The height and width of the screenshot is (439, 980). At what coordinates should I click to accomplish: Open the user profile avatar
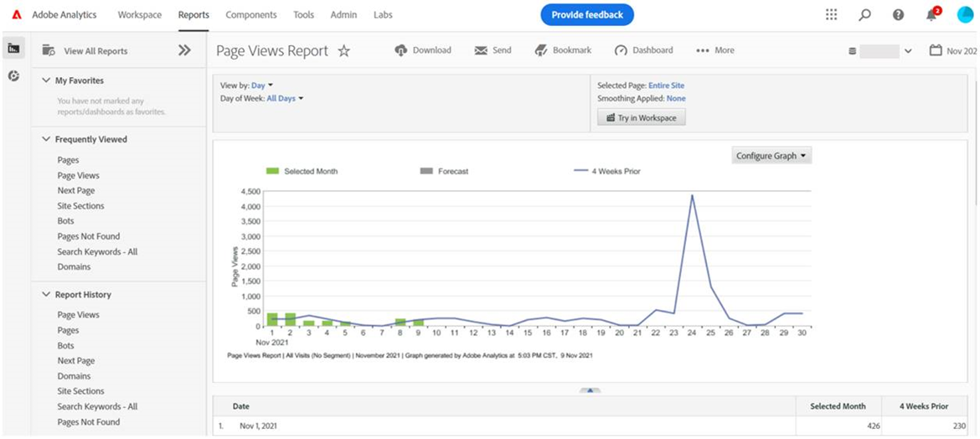[x=965, y=15]
